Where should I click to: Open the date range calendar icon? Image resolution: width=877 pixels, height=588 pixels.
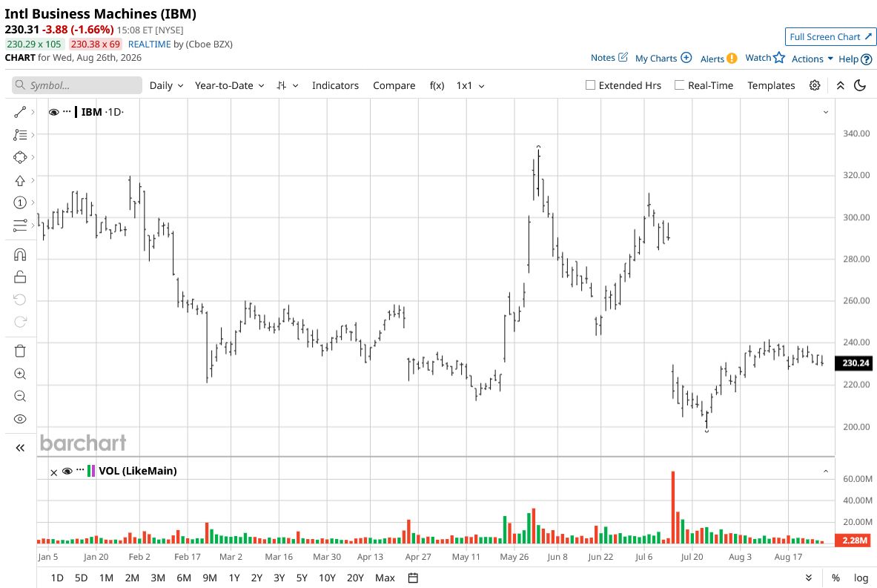tap(413, 578)
